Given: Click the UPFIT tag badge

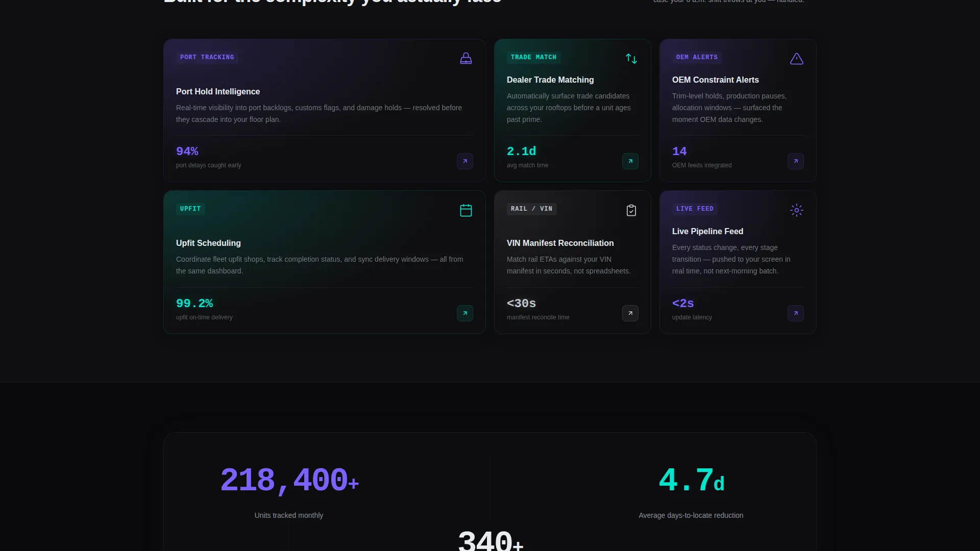Looking at the screenshot, I should [190, 209].
